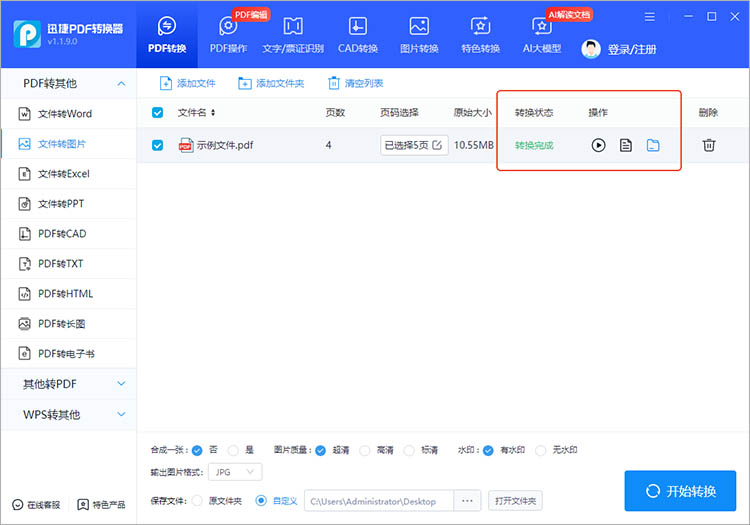Select PDF转CAD in sidebar
This screenshot has height=525, width=750.
(69, 234)
